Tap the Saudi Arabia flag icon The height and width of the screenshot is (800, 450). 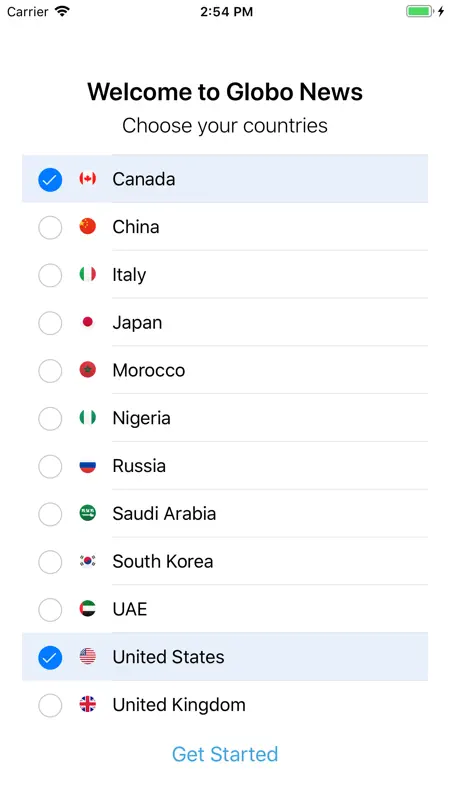[x=88, y=513]
